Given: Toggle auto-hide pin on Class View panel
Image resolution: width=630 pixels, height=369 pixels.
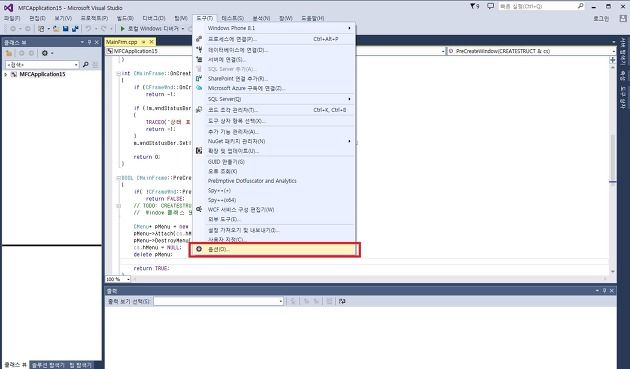Looking at the screenshot, I should [x=89, y=42].
